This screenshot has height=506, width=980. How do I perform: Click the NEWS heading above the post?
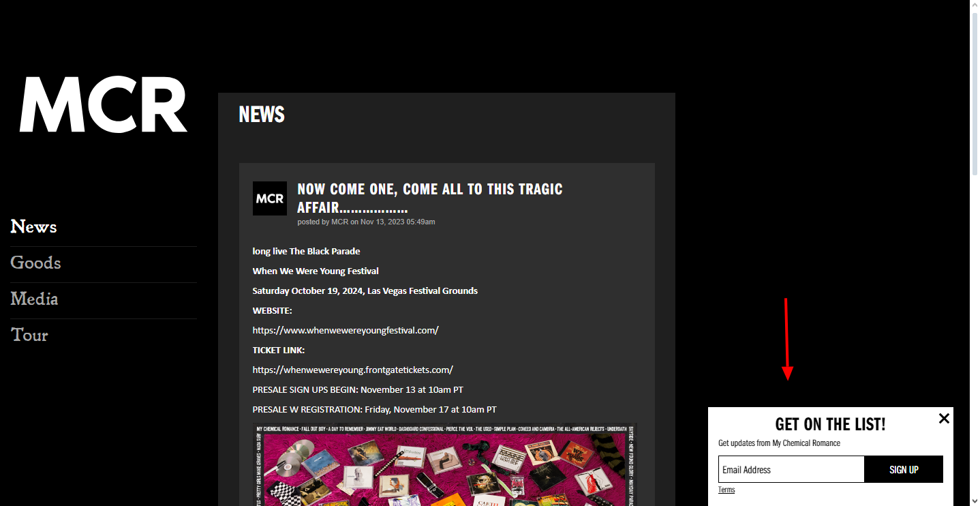coord(262,115)
